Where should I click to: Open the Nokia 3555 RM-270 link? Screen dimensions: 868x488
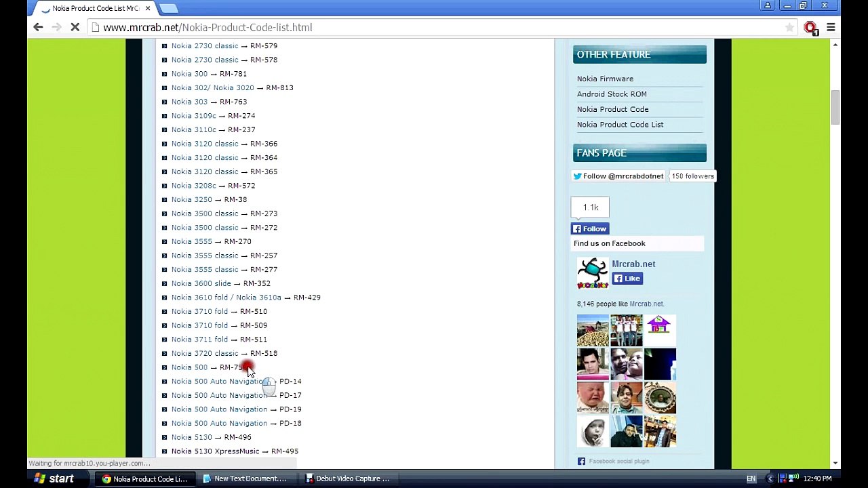pyautogui.click(x=191, y=241)
